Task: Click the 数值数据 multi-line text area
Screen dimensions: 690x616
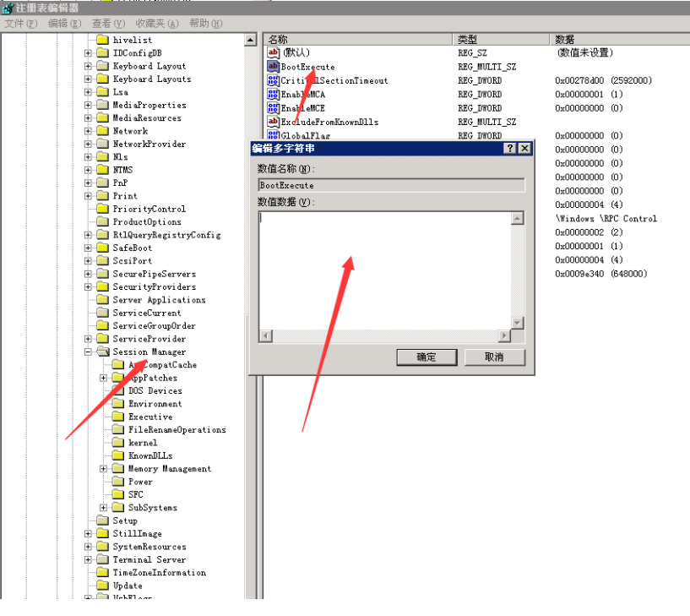Action: pyautogui.click(x=385, y=270)
